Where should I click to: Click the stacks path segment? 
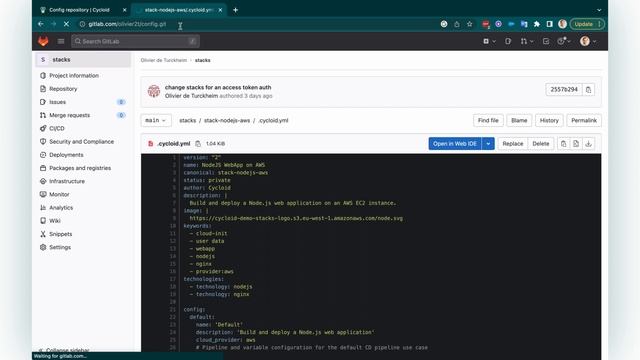[187, 120]
